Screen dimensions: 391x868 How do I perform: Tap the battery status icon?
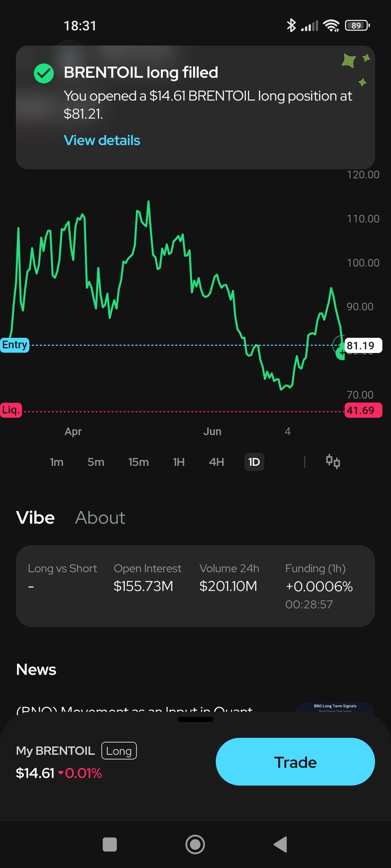pos(357,25)
